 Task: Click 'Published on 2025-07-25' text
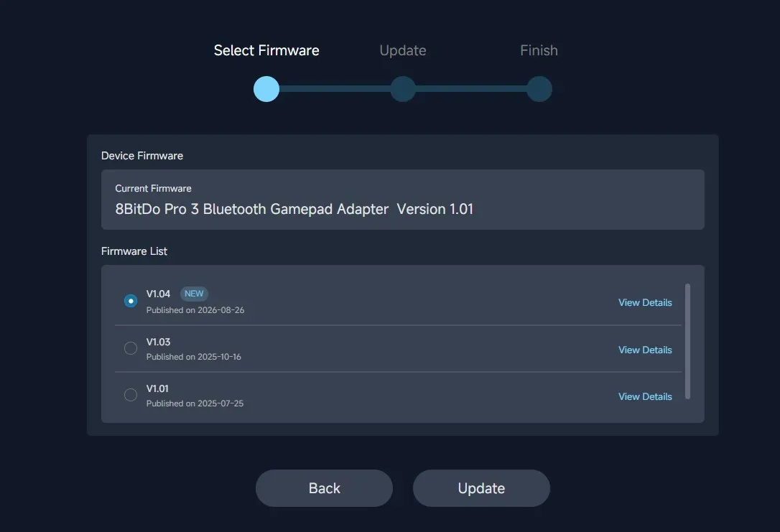point(195,403)
